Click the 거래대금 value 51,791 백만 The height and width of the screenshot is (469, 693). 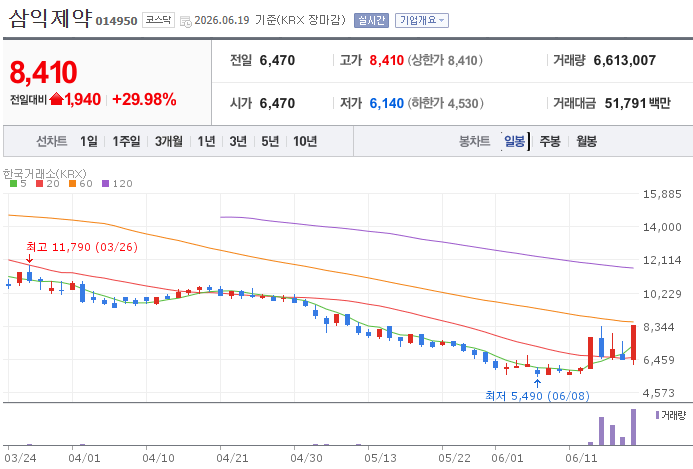click(637, 103)
